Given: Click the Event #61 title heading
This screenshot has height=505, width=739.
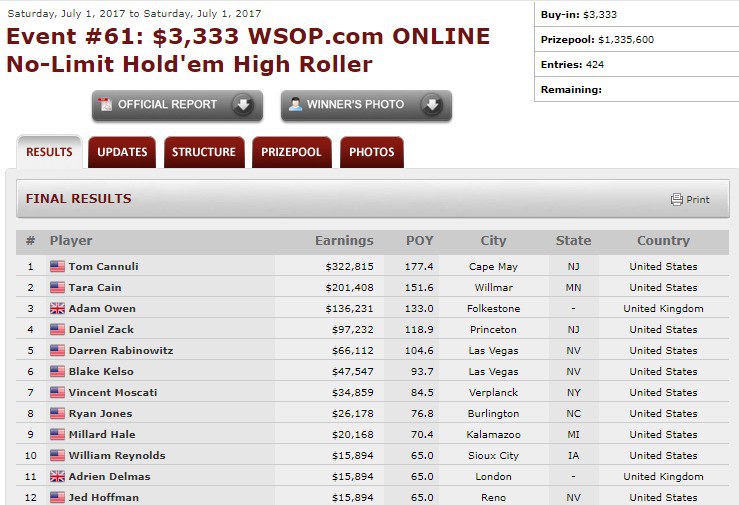Looking at the screenshot, I should point(248,50).
